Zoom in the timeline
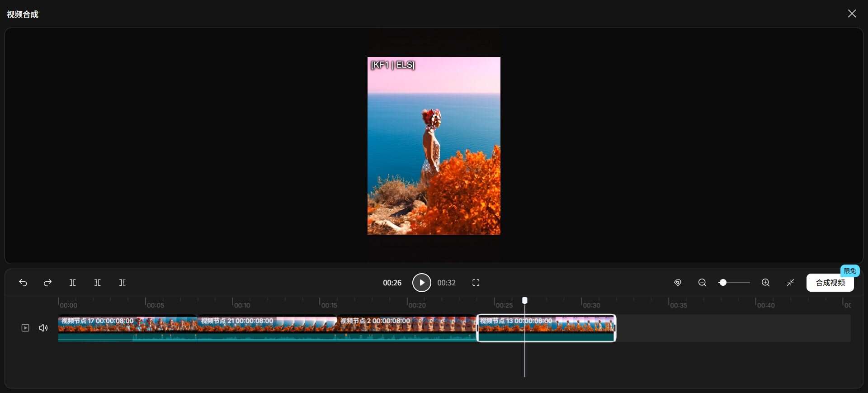 point(765,283)
